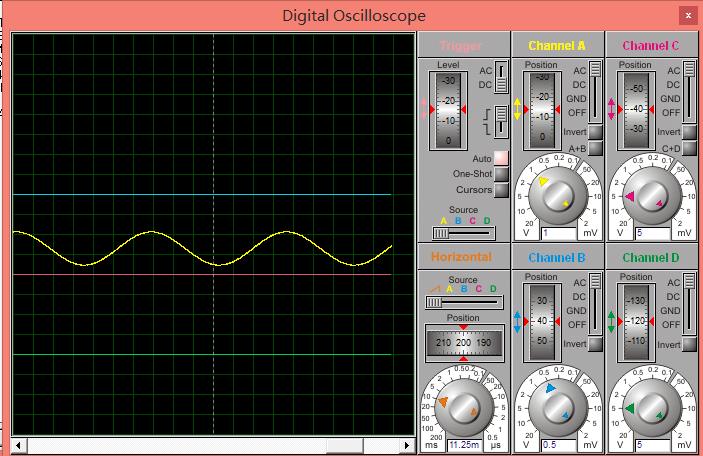703x456 pixels.
Task: Click the Trigger edge polarity switch
Action: 501,122
